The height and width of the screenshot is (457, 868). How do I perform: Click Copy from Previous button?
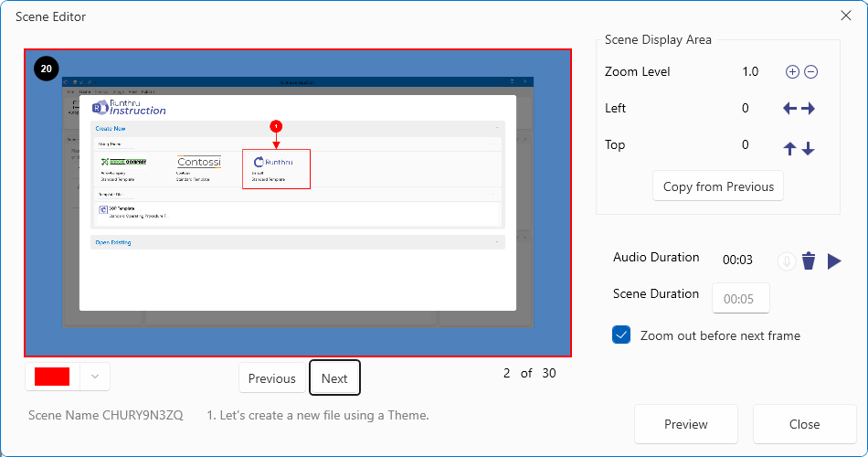pyautogui.click(x=718, y=186)
